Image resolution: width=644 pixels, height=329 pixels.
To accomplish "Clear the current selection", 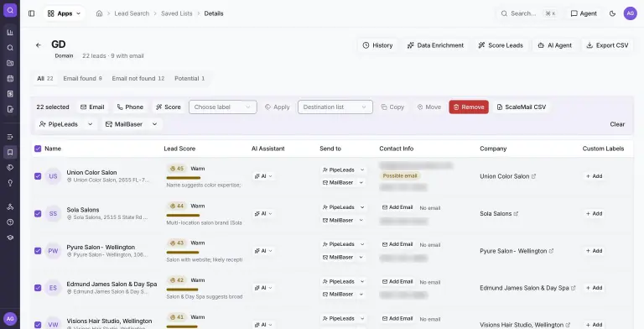I will (x=617, y=124).
